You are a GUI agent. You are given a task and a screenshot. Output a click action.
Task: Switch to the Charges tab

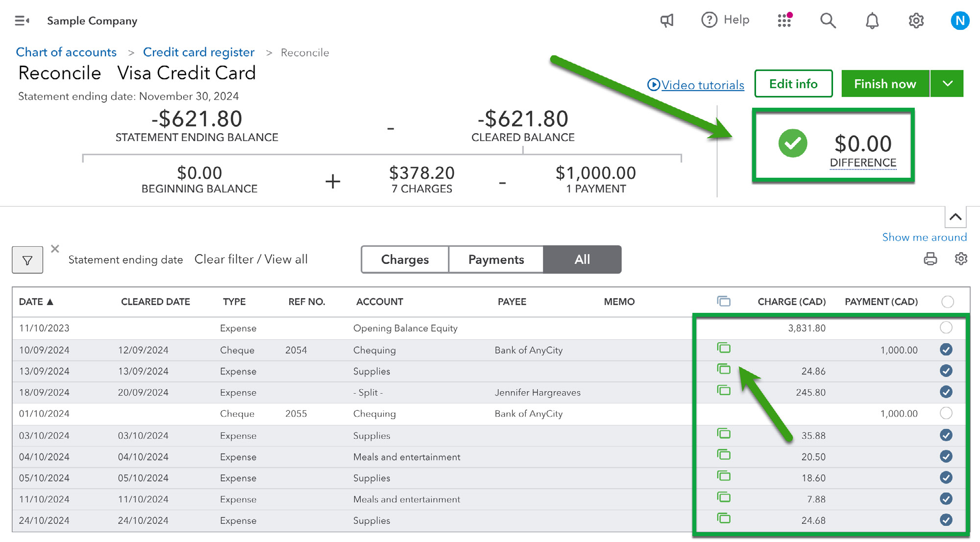pyautogui.click(x=405, y=259)
